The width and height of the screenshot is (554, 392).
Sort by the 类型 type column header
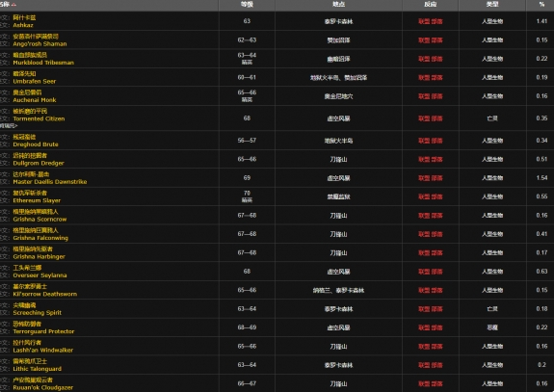tap(492, 4)
